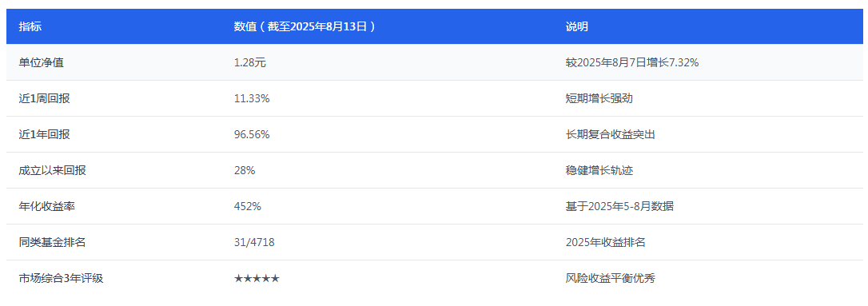868x306 pixels.
Task: Click the 风险收益平衡优秀 description
Action: point(611,278)
